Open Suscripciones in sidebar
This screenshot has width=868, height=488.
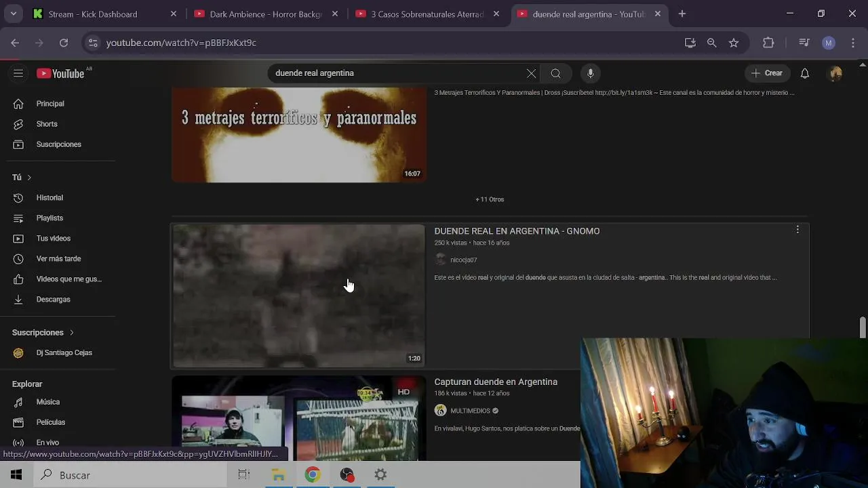[58, 144]
